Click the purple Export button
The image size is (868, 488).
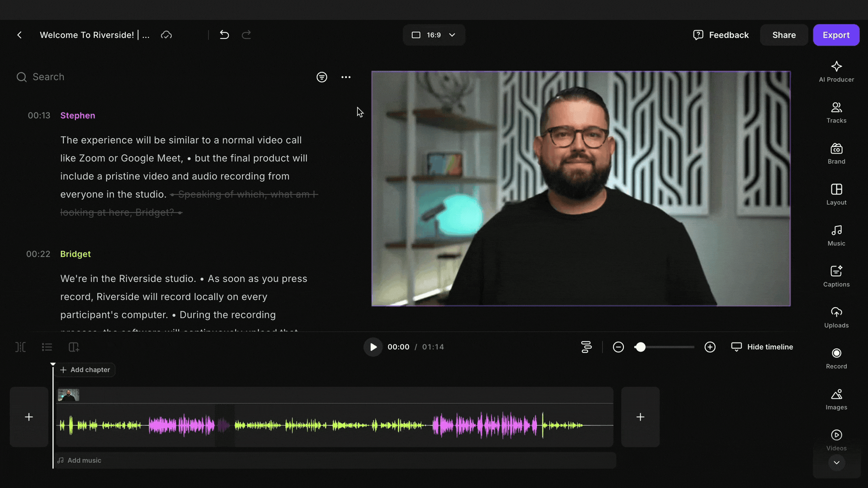click(x=836, y=35)
